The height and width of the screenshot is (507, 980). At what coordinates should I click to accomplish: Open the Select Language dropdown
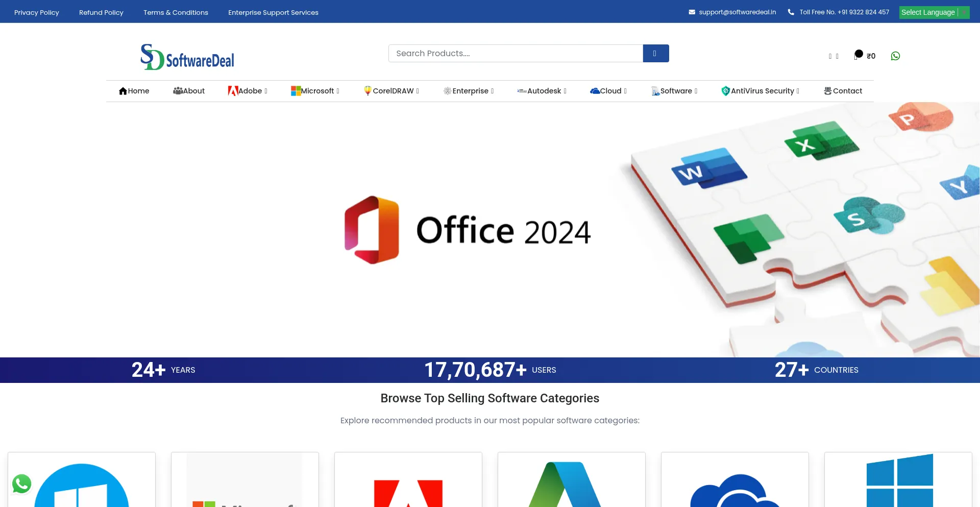(x=934, y=12)
